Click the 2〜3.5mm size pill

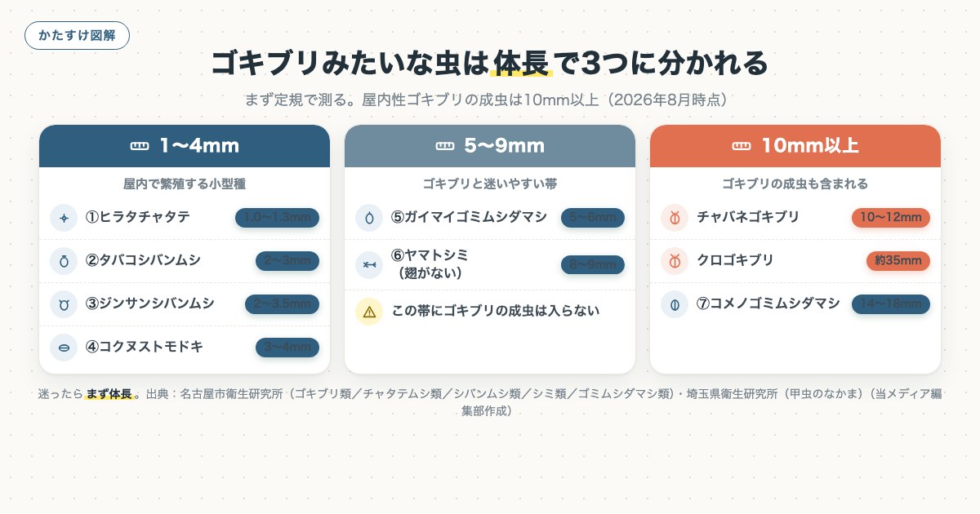[282, 304]
